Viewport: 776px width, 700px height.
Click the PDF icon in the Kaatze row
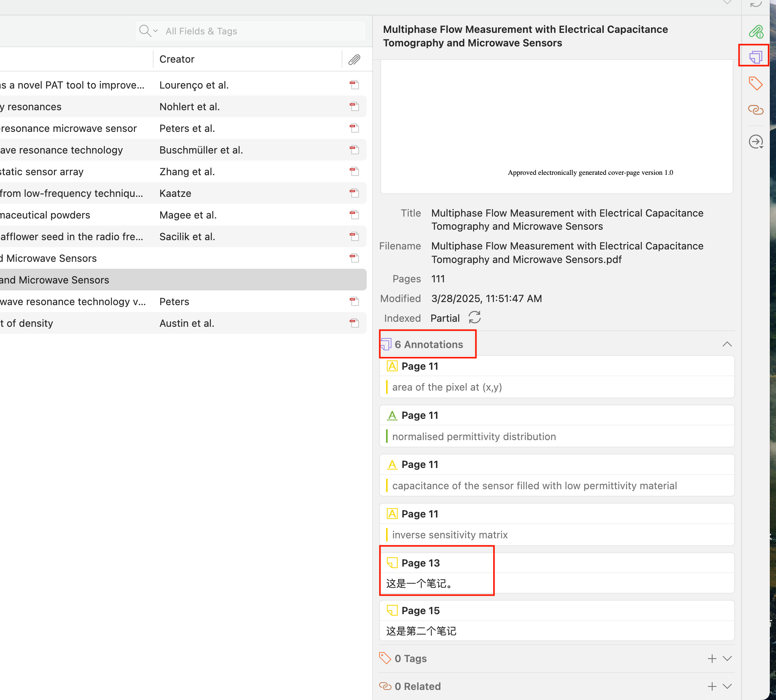click(354, 193)
